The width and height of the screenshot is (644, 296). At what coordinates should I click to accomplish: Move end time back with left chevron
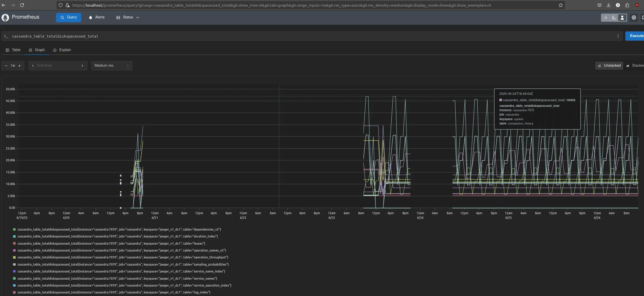[x=33, y=66]
